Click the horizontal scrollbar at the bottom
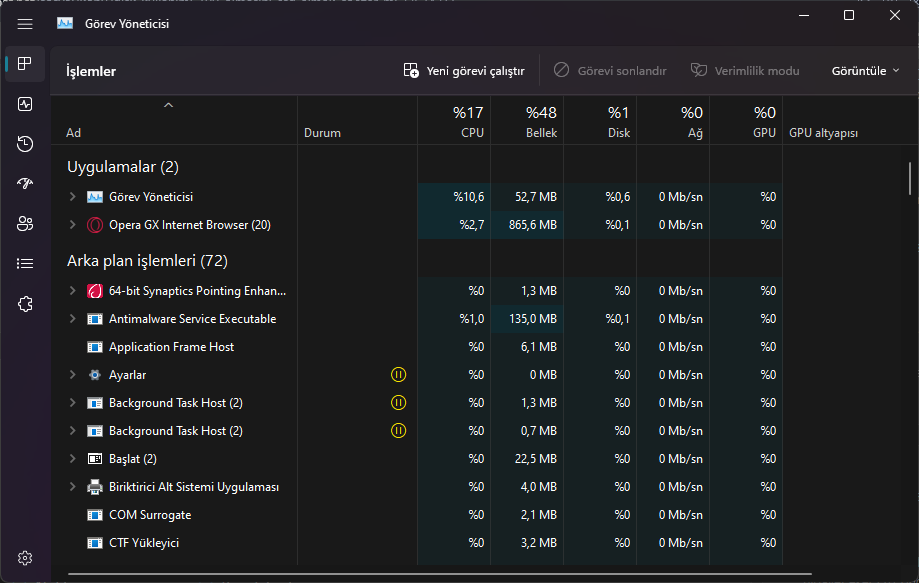Viewport: 919px width, 583px height. click(440, 574)
